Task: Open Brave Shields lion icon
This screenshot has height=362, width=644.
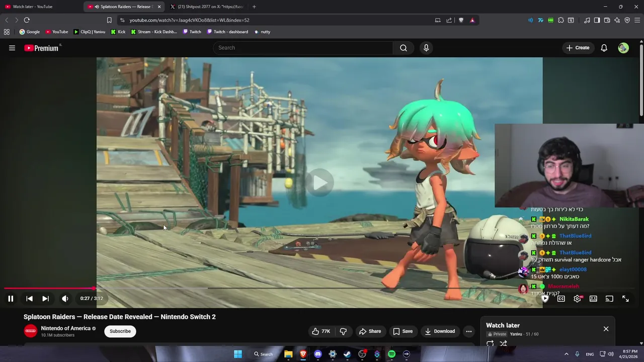Action: [x=461, y=20]
